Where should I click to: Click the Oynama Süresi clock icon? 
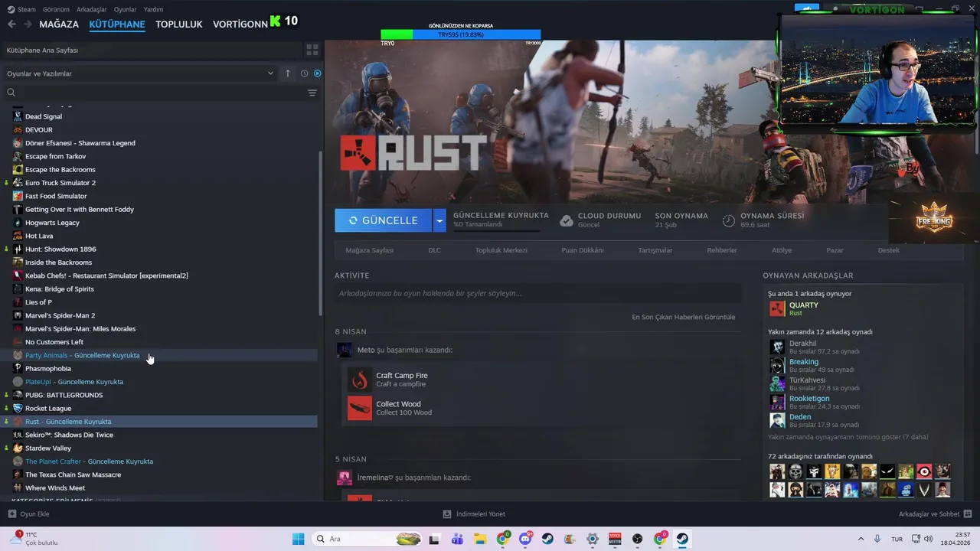(729, 220)
